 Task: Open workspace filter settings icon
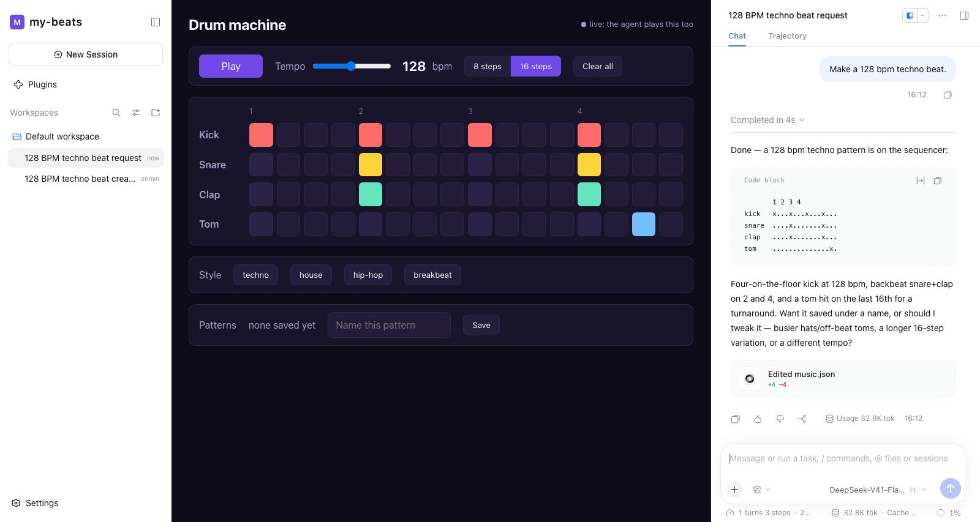pyautogui.click(x=136, y=113)
